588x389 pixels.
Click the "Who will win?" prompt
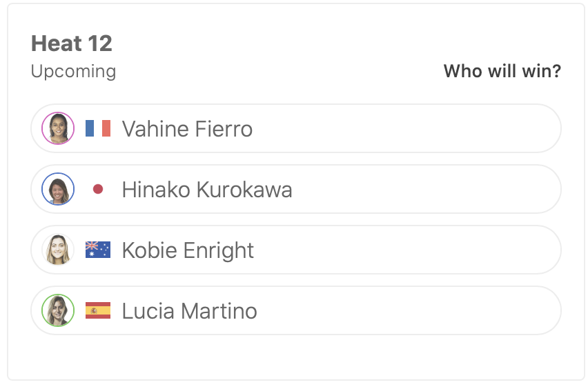coord(502,71)
